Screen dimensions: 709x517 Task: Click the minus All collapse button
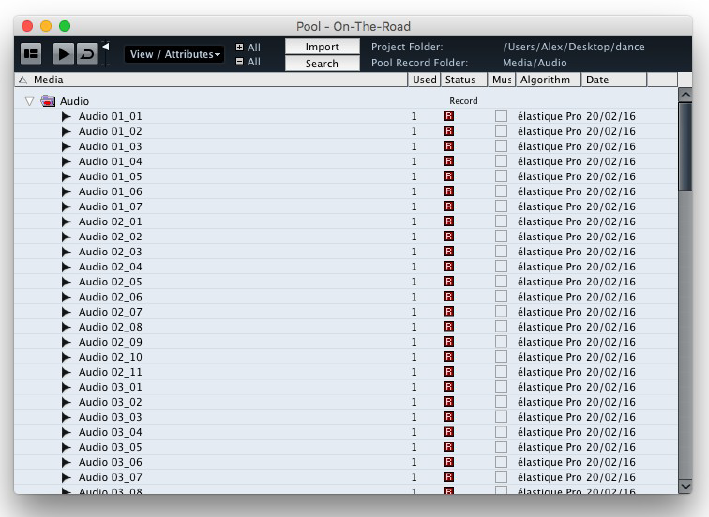tap(248, 62)
